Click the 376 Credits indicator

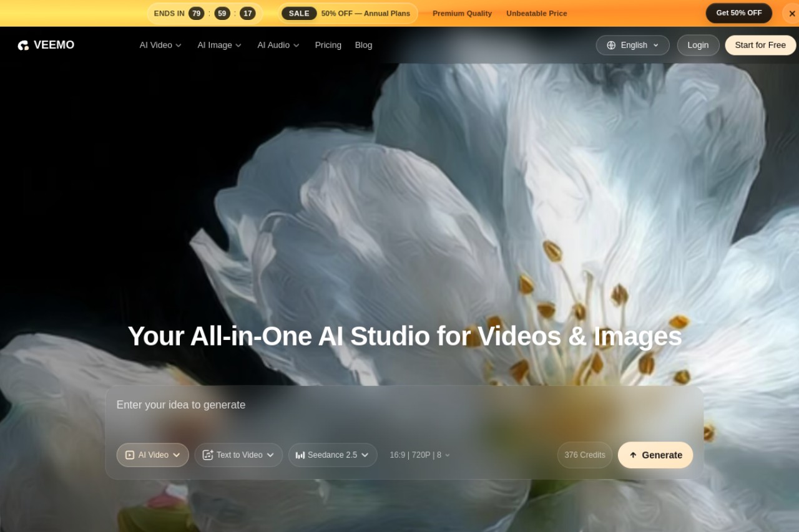(x=585, y=455)
